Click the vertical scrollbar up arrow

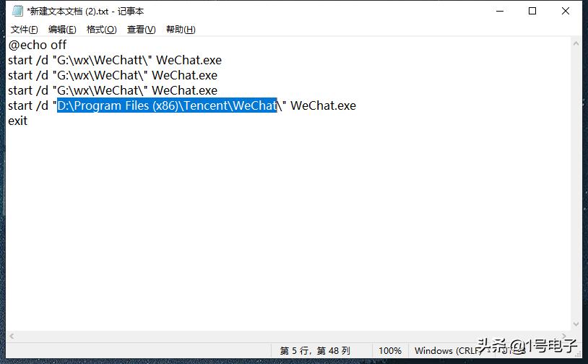[x=576, y=43]
